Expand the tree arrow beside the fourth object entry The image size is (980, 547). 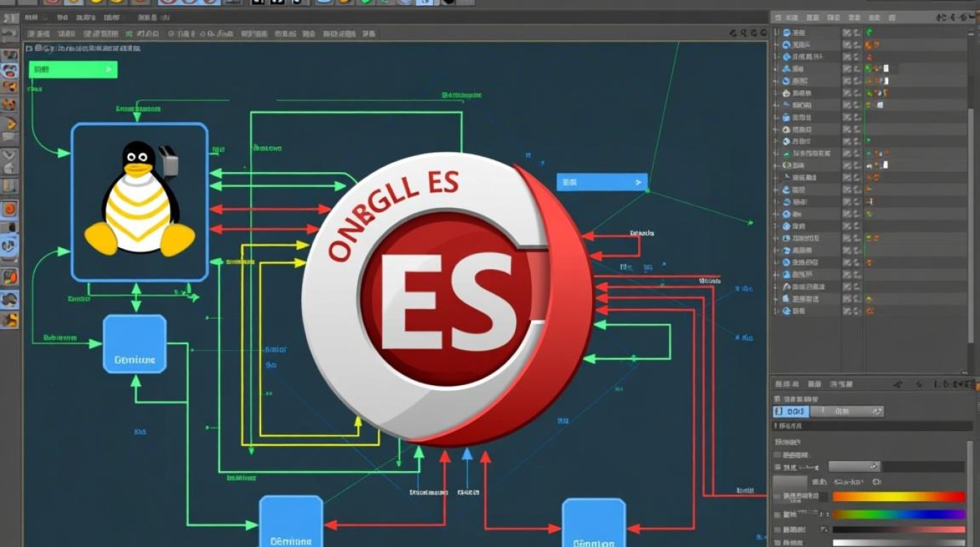pos(774,69)
